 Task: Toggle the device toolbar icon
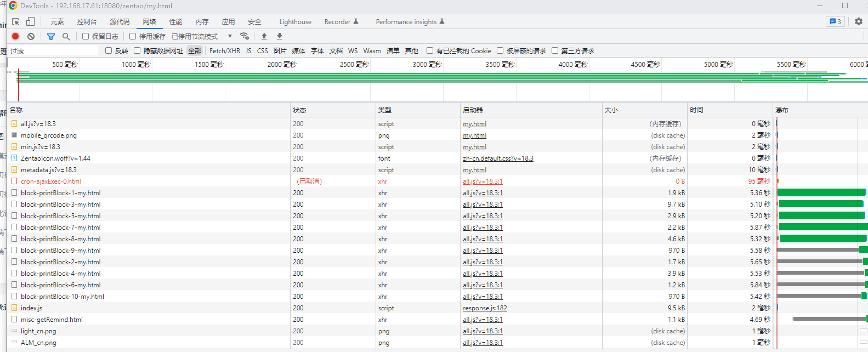point(30,22)
